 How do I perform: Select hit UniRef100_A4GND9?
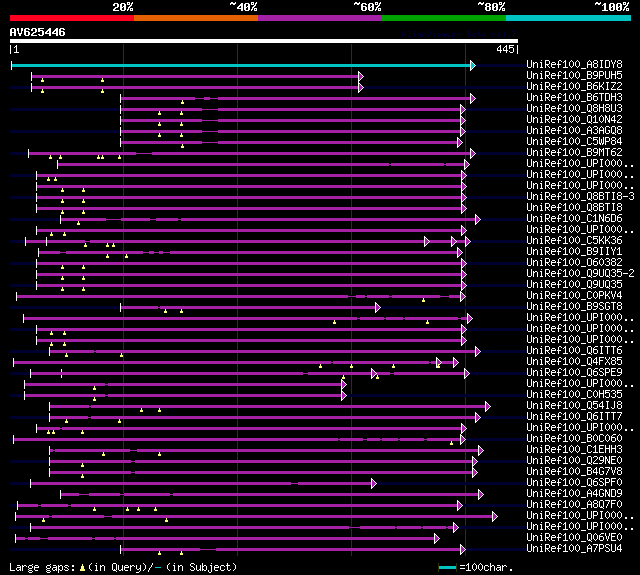coord(574,494)
